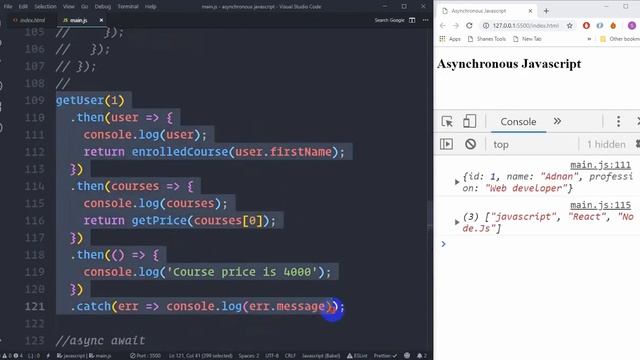Click the browser forward arrow
Image resolution: width=640 pixels, height=360 pixels.
(456, 25)
